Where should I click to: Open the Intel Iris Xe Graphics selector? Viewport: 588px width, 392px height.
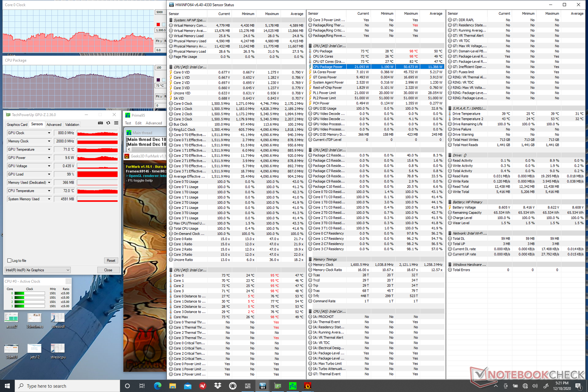click(x=38, y=270)
